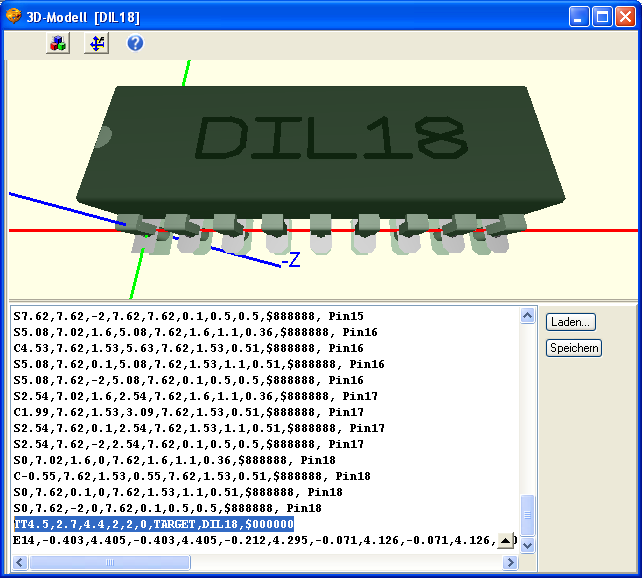Click the Laden... button

pos(570,322)
